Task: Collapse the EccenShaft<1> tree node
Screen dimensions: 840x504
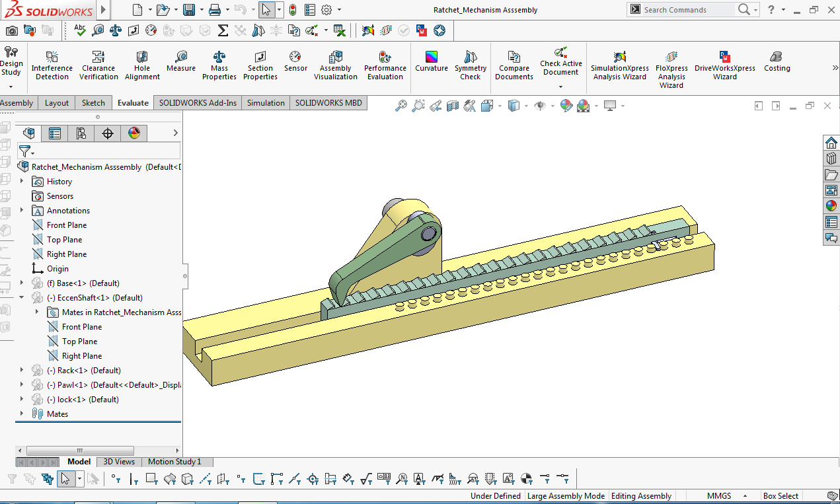Action: point(20,297)
